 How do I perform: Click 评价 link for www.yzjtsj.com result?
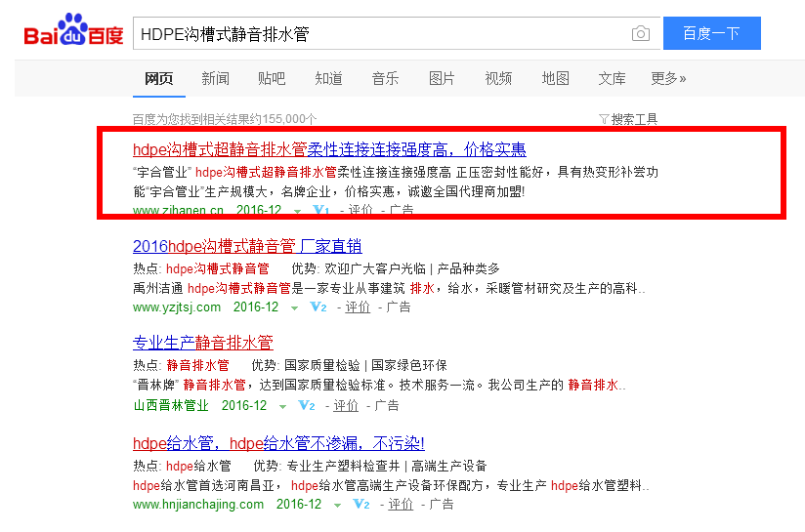click(x=358, y=307)
